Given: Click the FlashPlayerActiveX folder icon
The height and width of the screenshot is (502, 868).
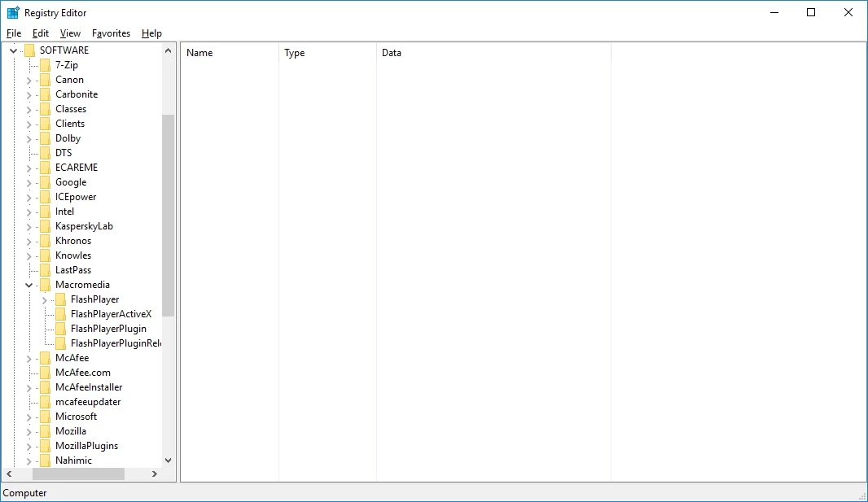Looking at the screenshot, I should pos(61,314).
